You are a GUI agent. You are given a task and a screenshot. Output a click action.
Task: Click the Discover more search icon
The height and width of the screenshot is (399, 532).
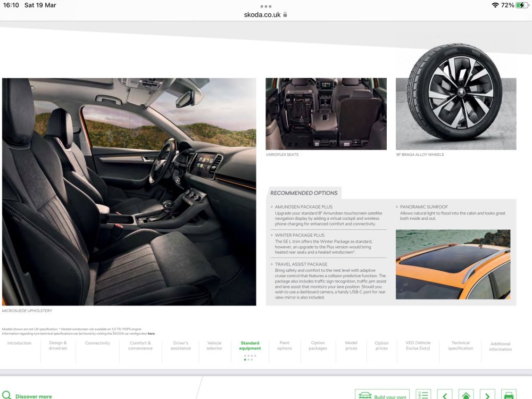pos(7,395)
